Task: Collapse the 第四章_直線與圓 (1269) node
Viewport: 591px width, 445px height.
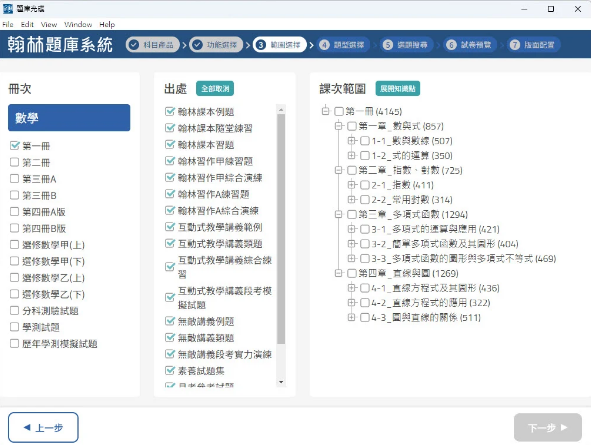Action: click(x=338, y=273)
